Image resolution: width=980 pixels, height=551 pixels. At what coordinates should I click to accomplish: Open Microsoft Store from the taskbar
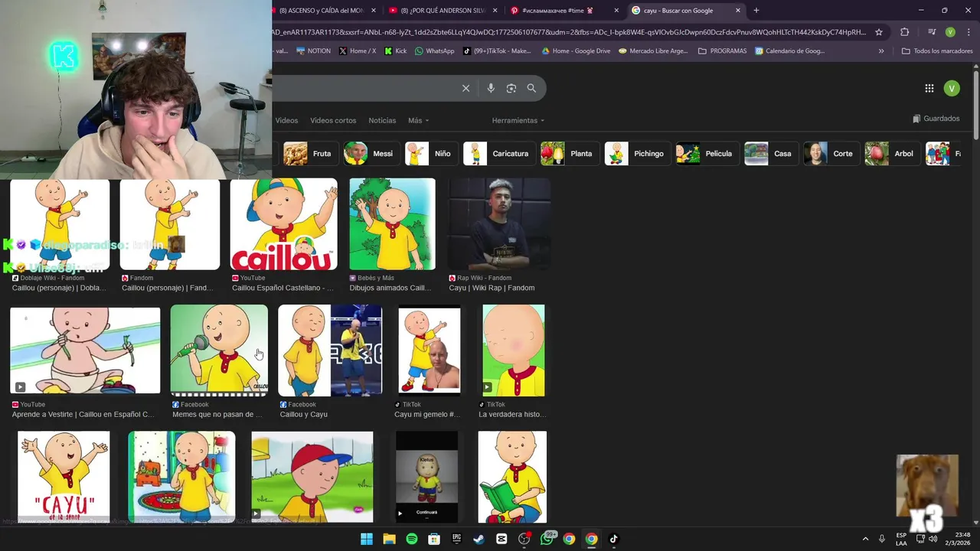[x=434, y=539]
